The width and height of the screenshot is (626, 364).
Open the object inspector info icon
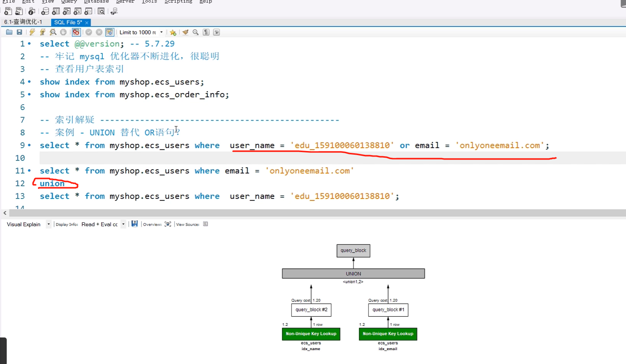click(x=32, y=11)
